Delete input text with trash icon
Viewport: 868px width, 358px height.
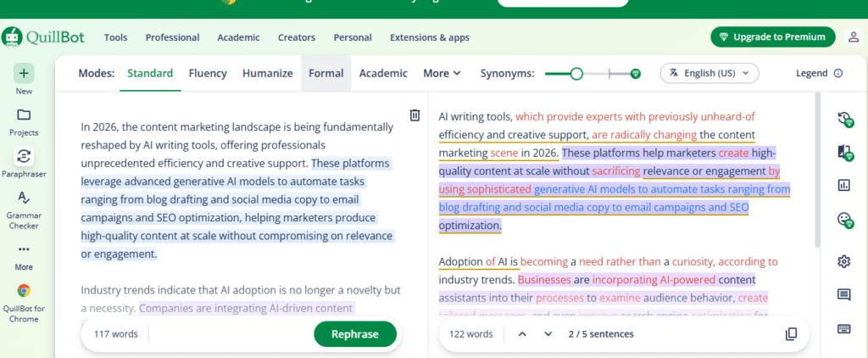point(415,115)
